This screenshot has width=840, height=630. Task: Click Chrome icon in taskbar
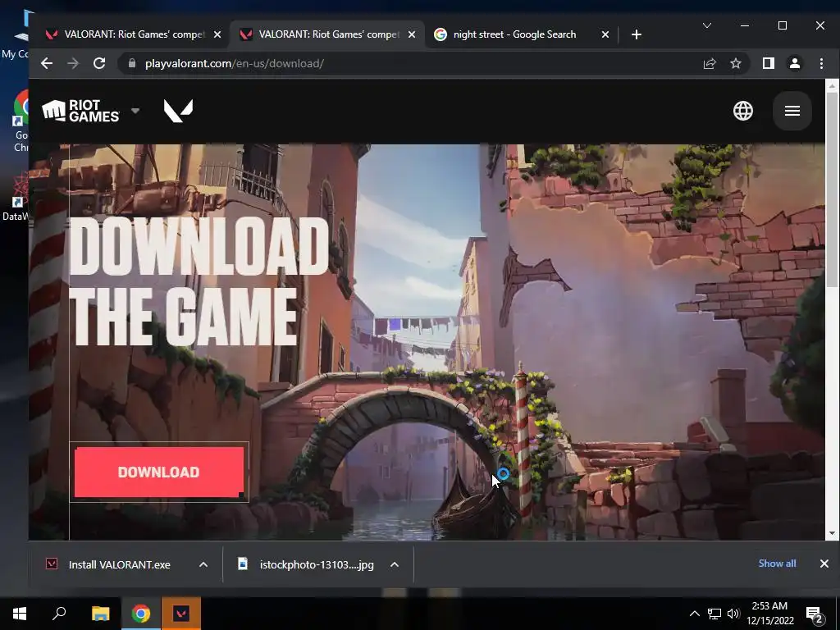[x=141, y=614]
